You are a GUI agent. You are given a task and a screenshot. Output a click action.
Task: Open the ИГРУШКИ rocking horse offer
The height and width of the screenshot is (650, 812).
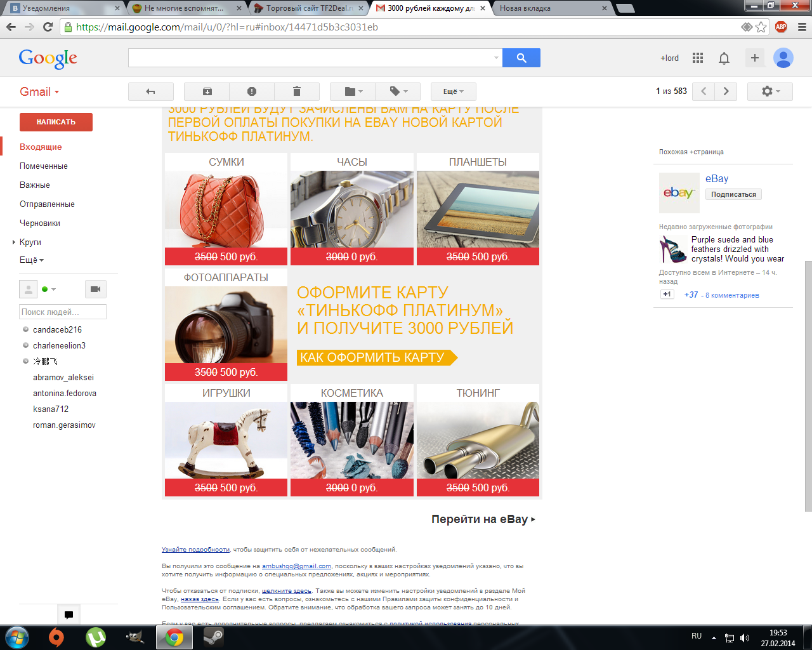pos(226,440)
